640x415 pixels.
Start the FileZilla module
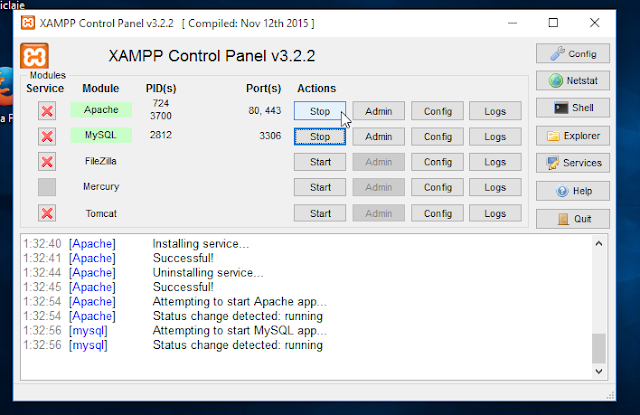coord(320,162)
